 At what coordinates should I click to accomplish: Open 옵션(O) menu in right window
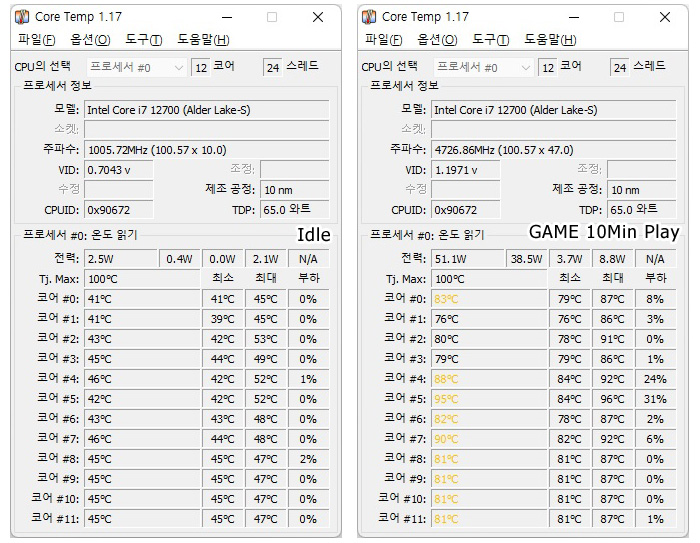[x=437, y=40]
